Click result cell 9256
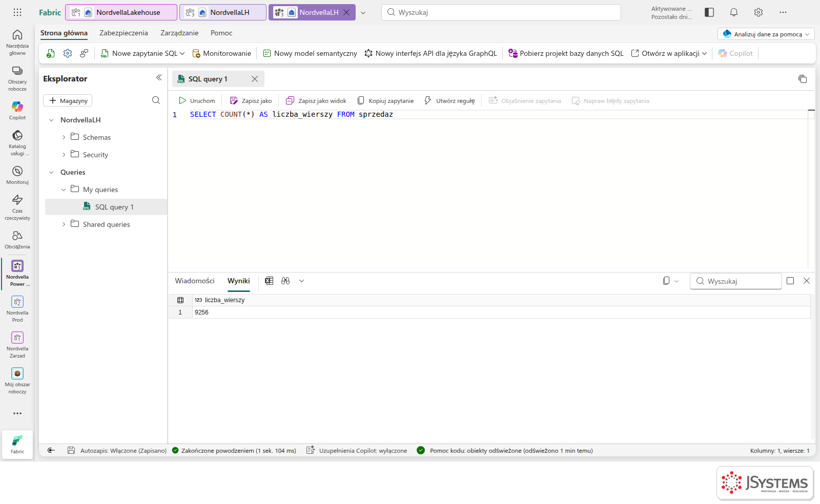Screen dimensions: 820x504 (x=501, y=312)
